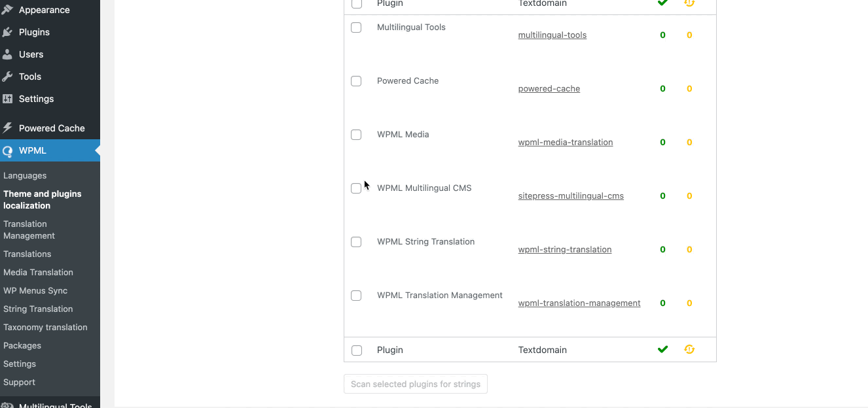Click the orange refresh icon in table footer

(x=689, y=350)
